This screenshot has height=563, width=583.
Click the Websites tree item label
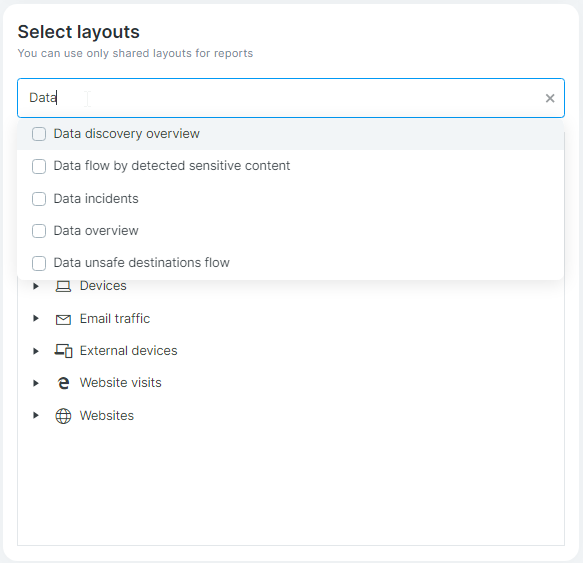[x=107, y=415]
